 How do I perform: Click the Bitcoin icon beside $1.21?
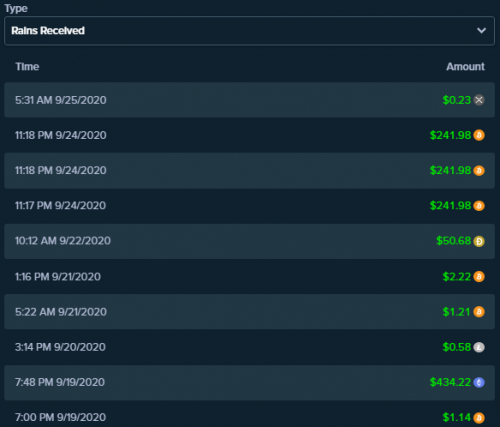479,312
